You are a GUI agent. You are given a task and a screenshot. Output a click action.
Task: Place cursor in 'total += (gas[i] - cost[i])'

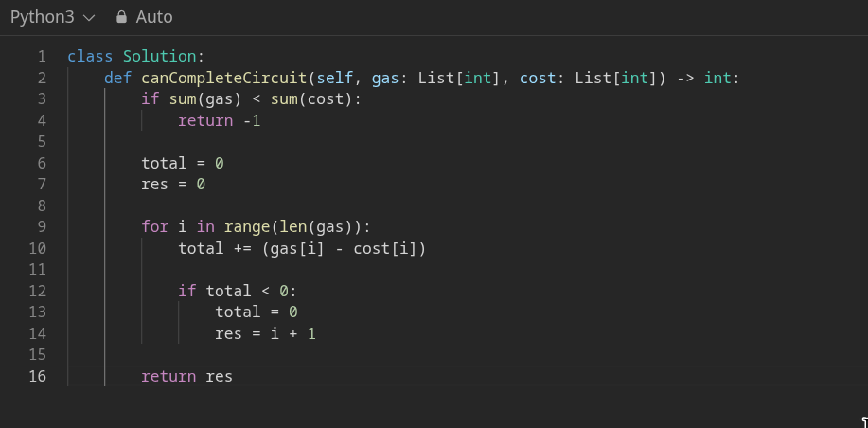pyautogui.click(x=302, y=249)
